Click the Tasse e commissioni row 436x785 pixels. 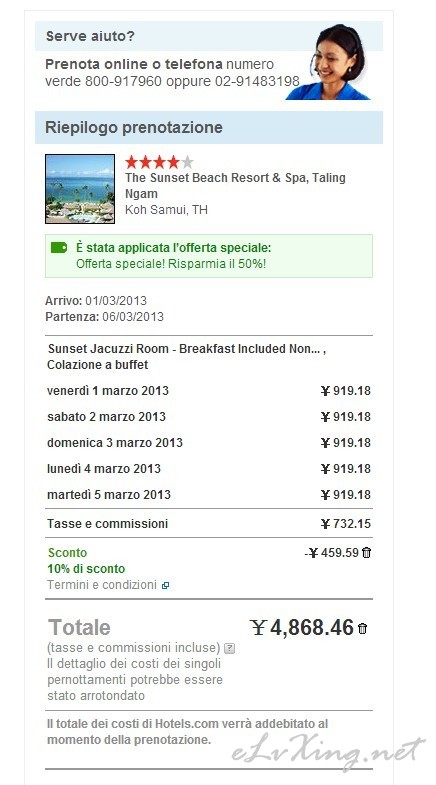[209, 524]
